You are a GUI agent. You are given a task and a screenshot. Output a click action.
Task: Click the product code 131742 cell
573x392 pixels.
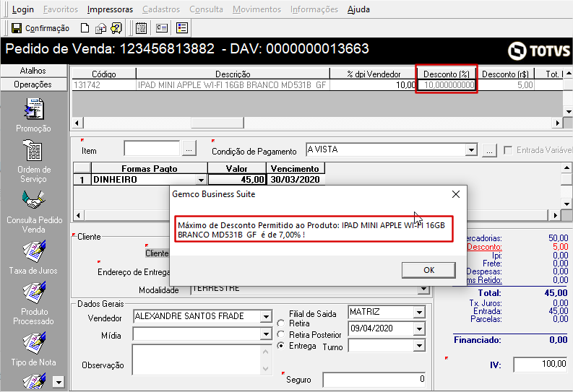104,85
